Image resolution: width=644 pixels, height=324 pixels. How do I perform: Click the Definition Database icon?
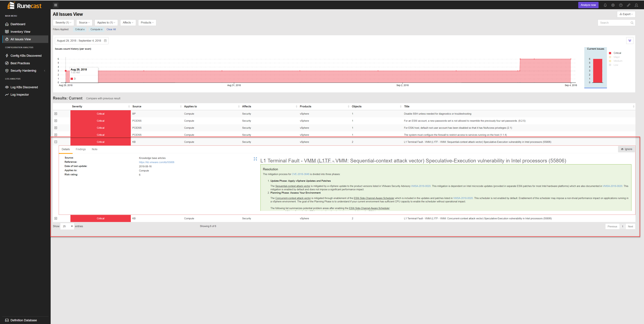(x=7, y=320)
